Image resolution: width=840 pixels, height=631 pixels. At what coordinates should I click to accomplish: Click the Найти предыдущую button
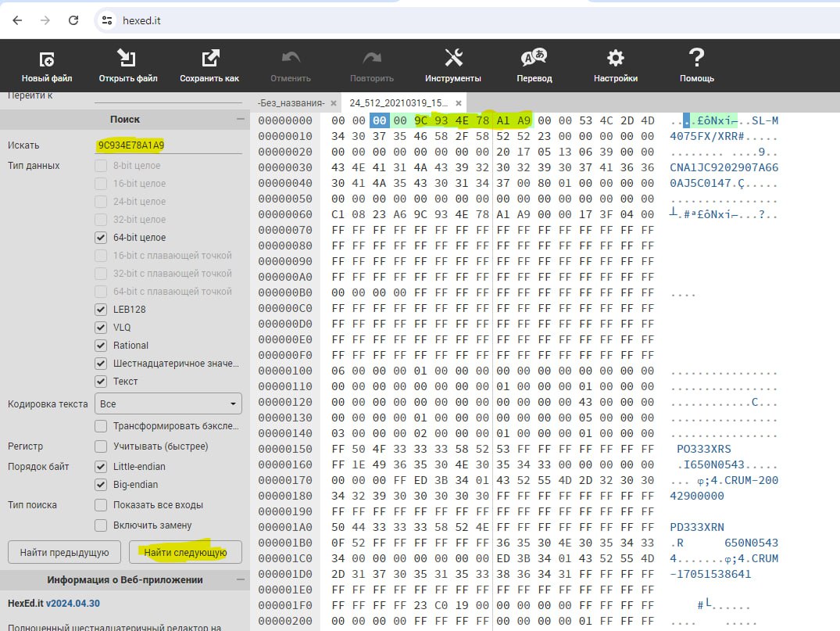tap(64, 553)
